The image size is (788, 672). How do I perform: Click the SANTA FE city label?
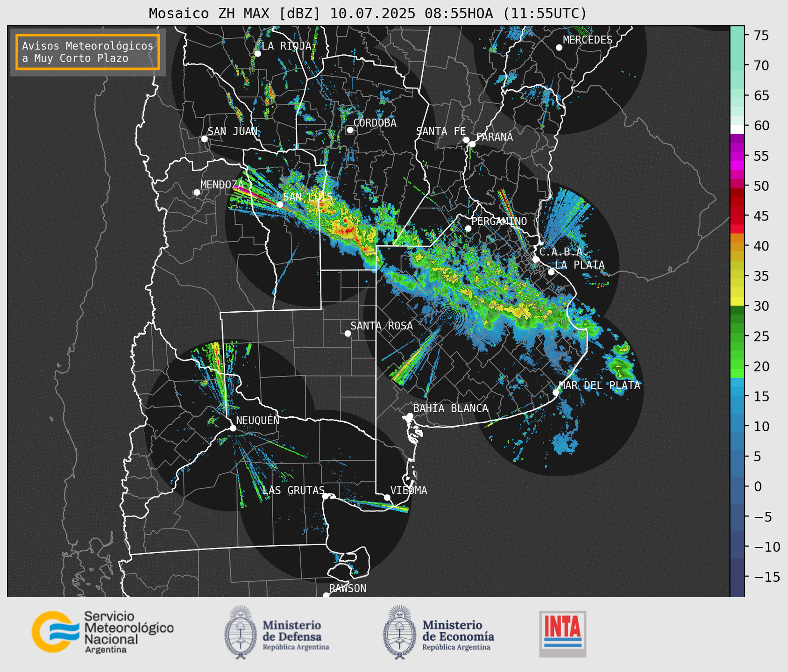[x=441, y=131]
